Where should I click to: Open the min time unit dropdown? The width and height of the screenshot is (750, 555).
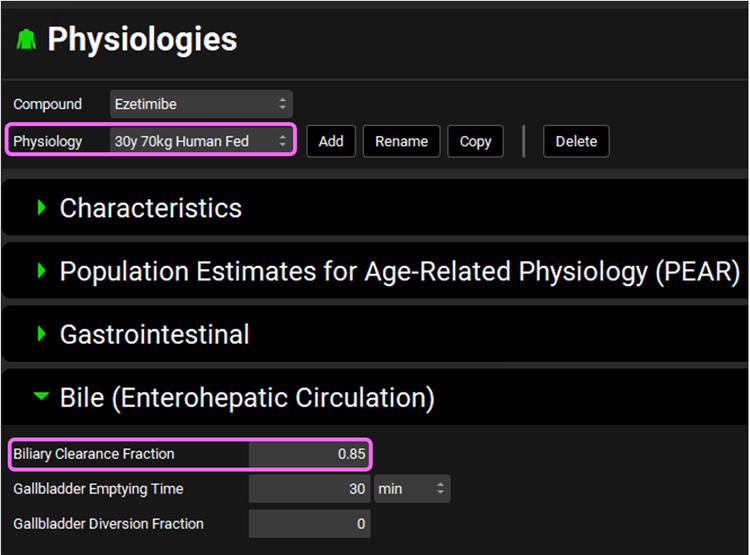[411, 489]
